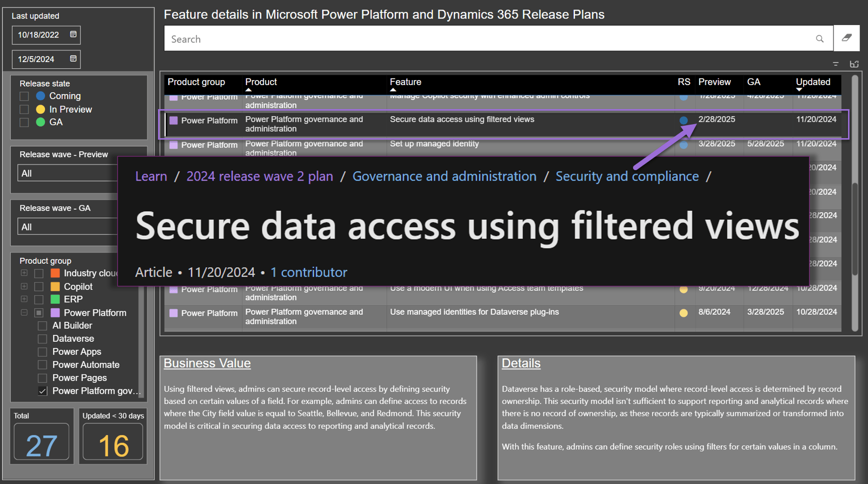Open the Learn breadcrumb link
Viewport: 868px width, 484px height.
click(x=151, y=176)
